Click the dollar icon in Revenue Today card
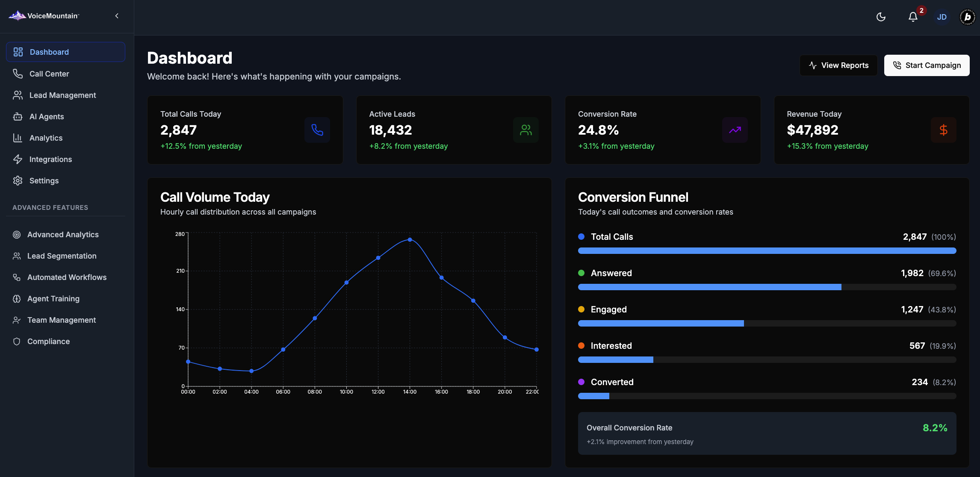This screenshot has width=980, height=477. pos(943,130)
